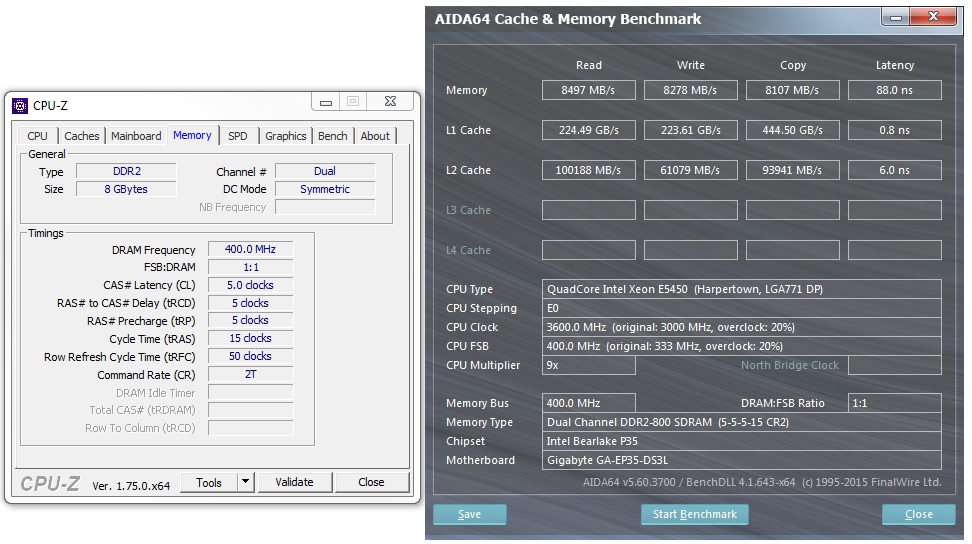972x544 pixels.
Task: Save the AIDA64 benchmark results
Action: pyautogui.click(x=469, y=514)
